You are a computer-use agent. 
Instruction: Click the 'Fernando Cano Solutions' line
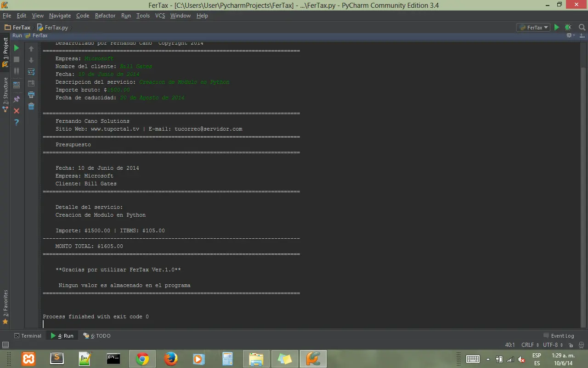[x=92, y=121]
